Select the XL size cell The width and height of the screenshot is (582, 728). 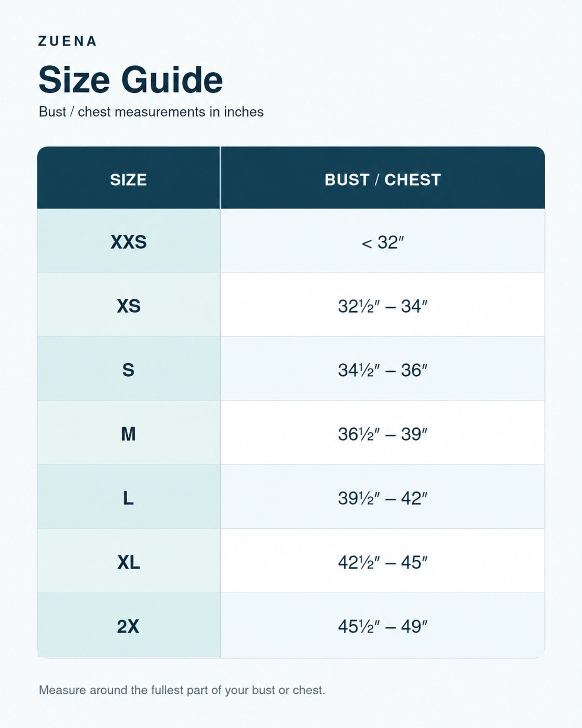129,561
